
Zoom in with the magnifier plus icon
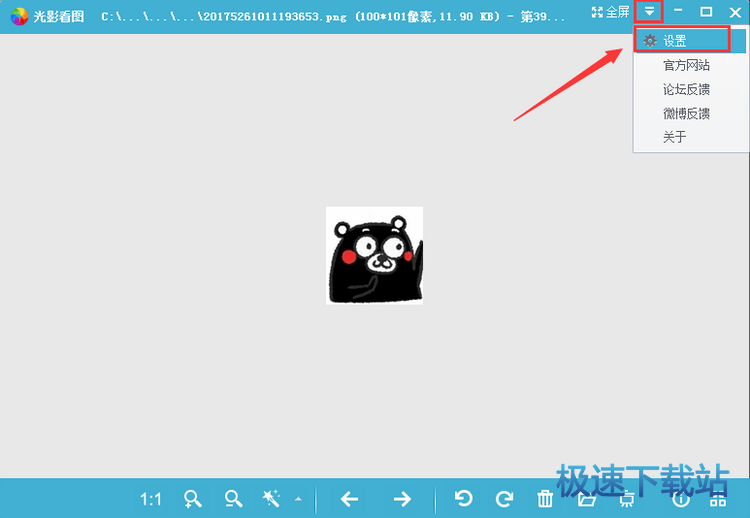click(x=192, y=499)
